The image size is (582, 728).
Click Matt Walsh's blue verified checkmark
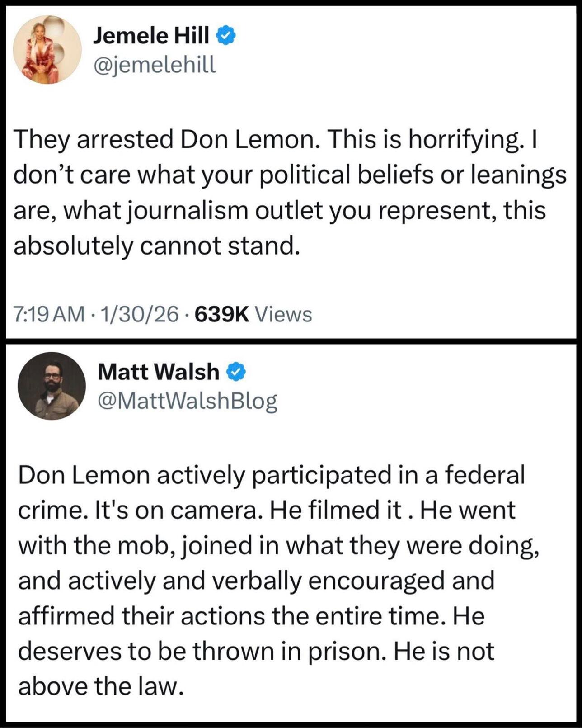tap(236, 372)
